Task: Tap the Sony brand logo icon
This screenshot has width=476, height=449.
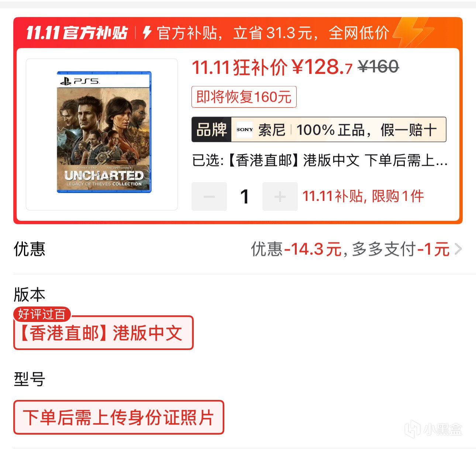Action: [x=245, y=130]
